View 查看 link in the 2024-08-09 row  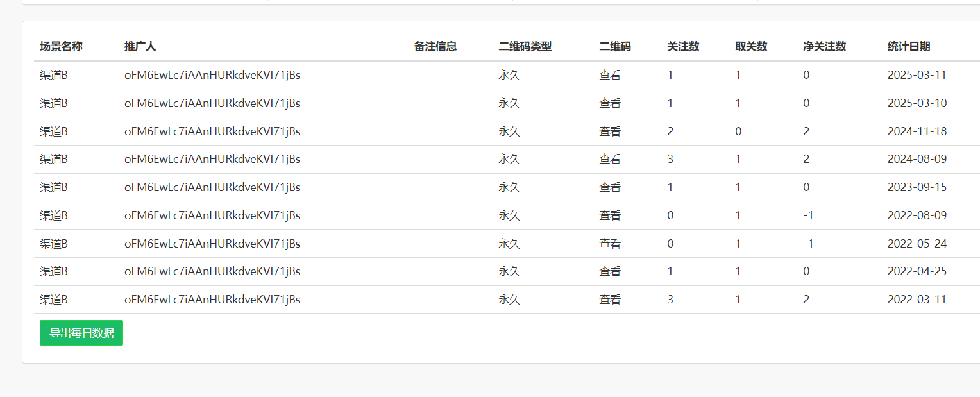click(x=610, y=159)
